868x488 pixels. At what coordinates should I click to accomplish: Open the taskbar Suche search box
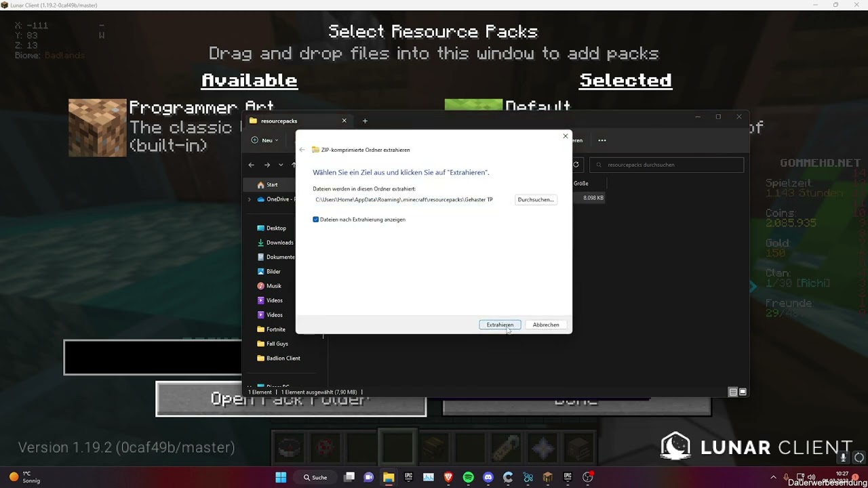(315, 477)
